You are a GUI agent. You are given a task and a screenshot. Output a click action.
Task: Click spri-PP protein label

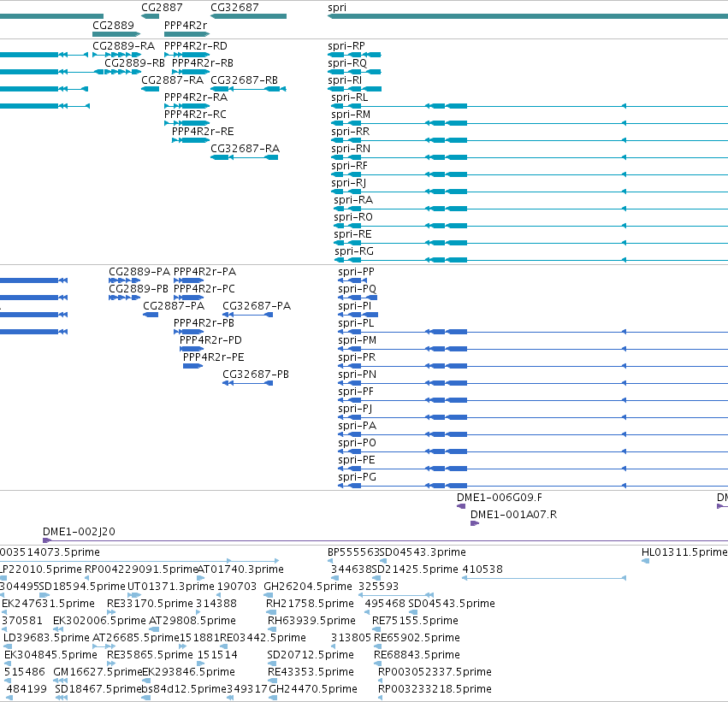coord(356,272)
